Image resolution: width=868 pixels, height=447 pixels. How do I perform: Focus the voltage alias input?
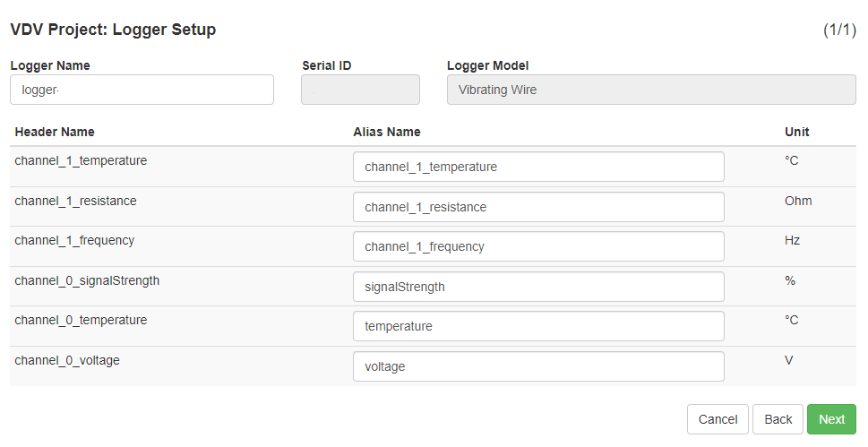pos(538,366)
